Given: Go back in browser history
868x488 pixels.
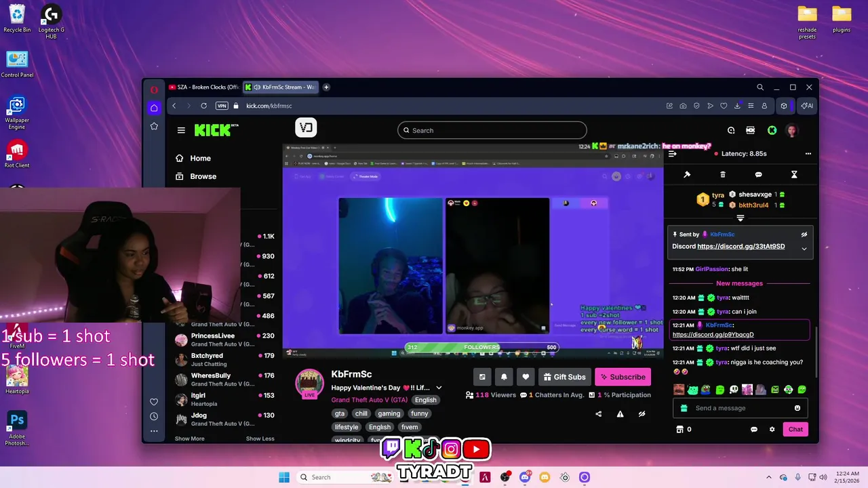Looking at the screenshot, I should coord(174,106).
